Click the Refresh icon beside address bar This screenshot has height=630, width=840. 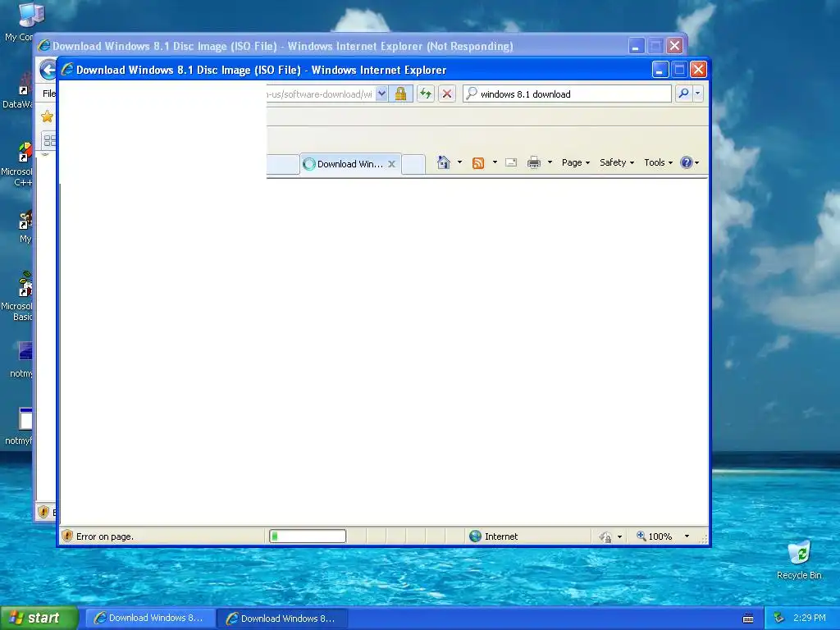tap(426, 94)
